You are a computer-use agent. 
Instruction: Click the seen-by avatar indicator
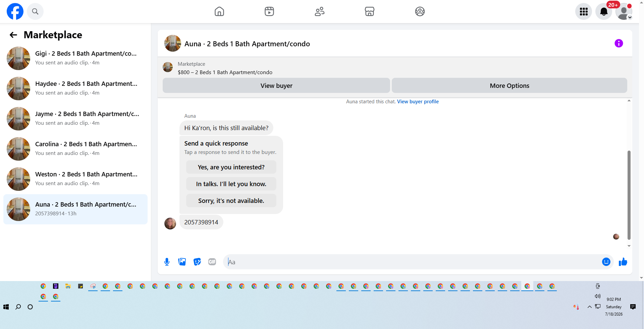(x=616, y=237)
